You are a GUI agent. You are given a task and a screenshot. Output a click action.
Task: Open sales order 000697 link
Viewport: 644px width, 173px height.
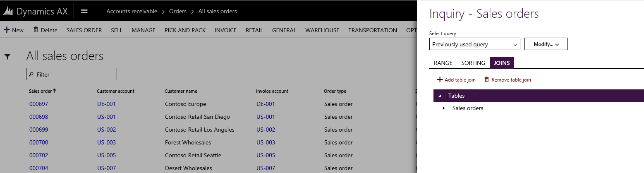[38, 104]
